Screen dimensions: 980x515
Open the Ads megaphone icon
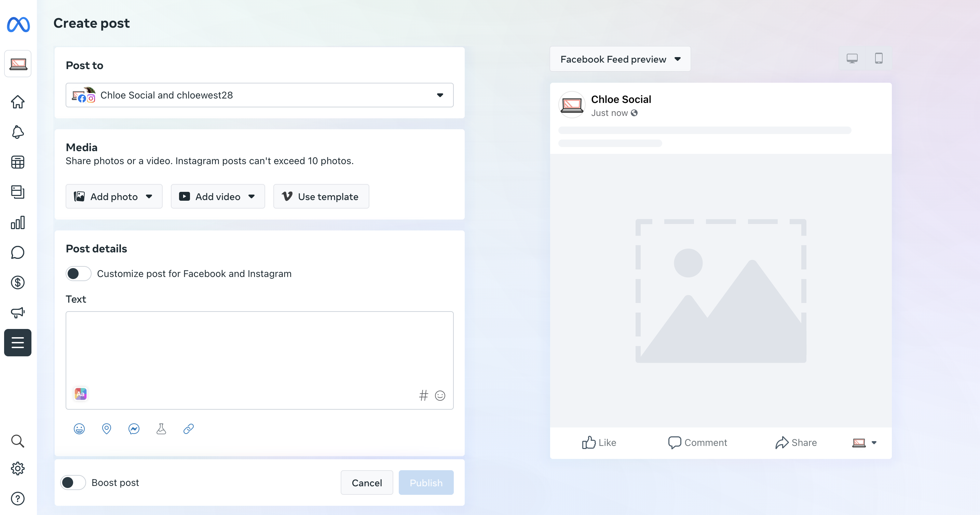click(x=17, y=313)
